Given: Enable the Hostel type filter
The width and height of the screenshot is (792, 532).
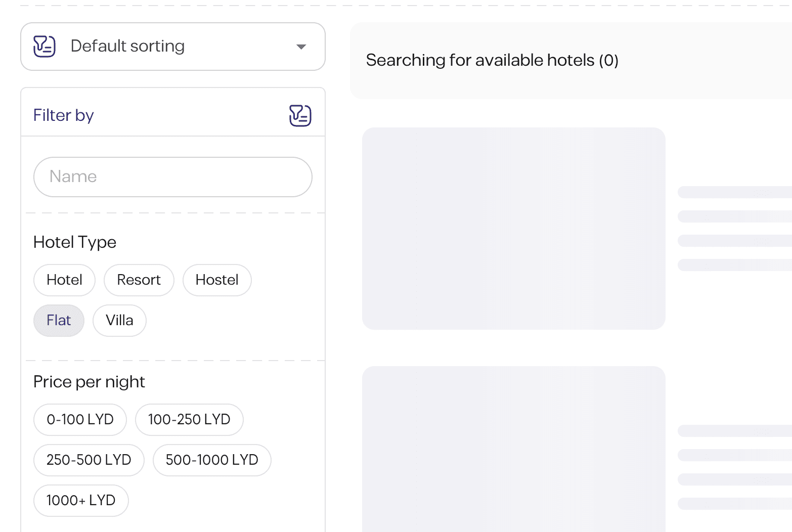Looking at the screenshot, I should click(x=216, y=280).
